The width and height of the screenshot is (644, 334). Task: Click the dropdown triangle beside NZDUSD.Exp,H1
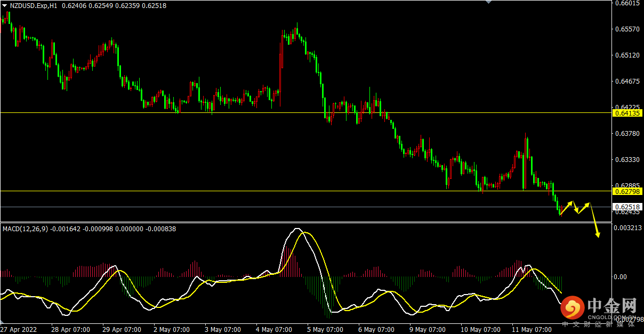click(5, 5)
